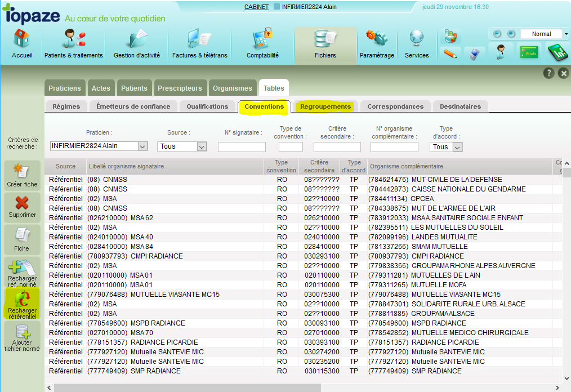Click the mobile phone icon
Screen dimensions: 571x392
(x=474, y=54)
